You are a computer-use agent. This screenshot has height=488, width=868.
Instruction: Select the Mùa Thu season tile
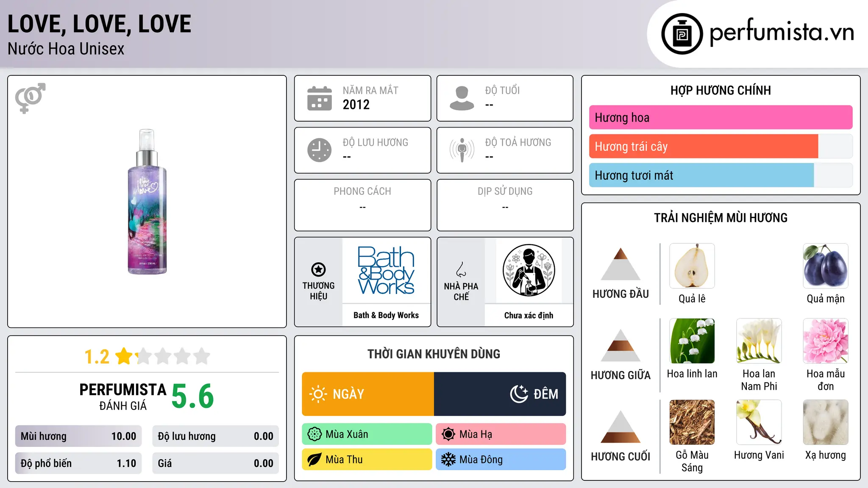tap(367, 460)
